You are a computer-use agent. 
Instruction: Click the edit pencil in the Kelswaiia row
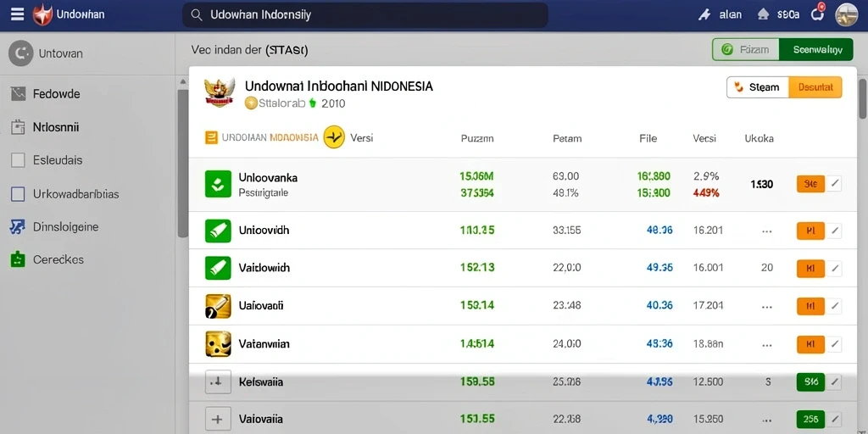pyautogui.click(x=834, y=382)
